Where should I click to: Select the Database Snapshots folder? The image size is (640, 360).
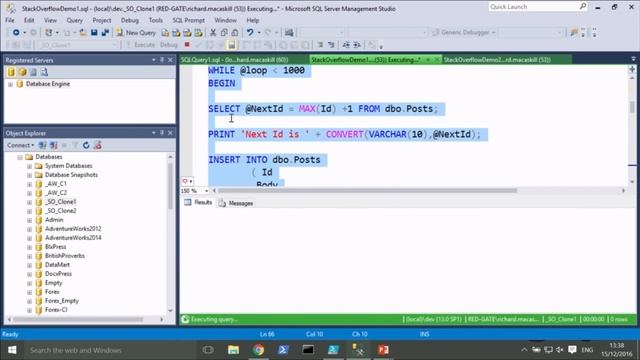(71, 175)
